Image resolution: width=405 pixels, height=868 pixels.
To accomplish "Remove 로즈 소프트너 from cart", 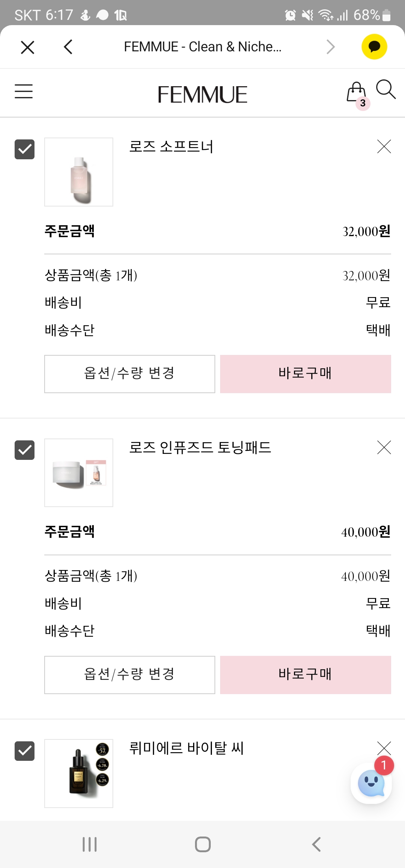I will (384, 147).
